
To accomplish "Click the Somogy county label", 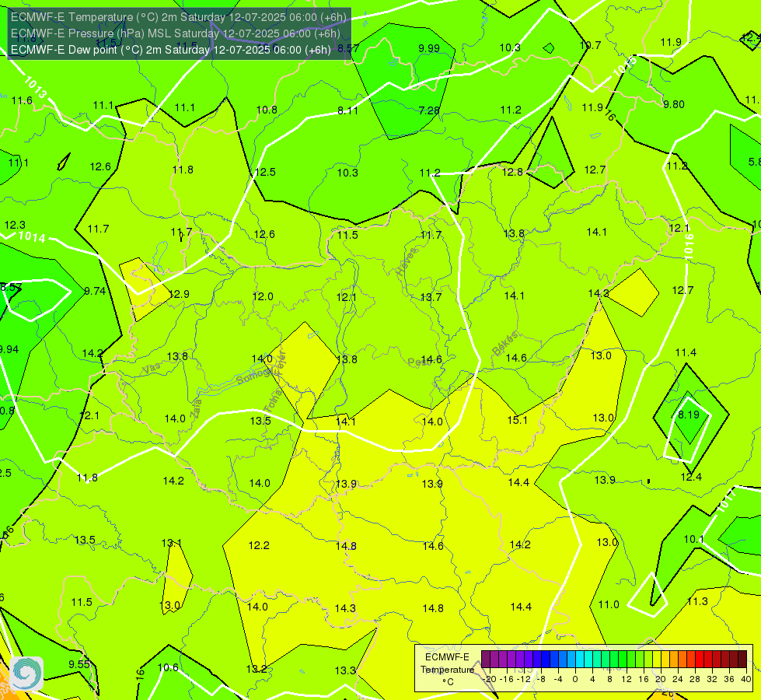I will click(x=253, y=376).
